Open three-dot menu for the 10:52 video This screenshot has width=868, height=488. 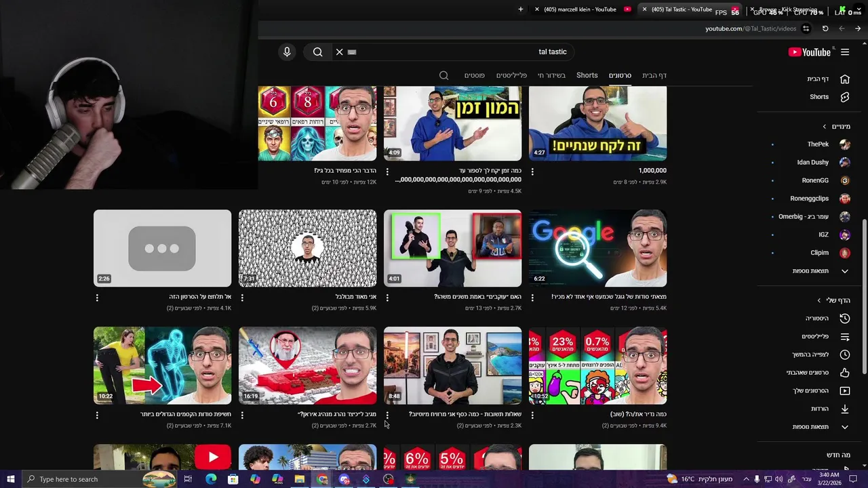pos(532,415)
